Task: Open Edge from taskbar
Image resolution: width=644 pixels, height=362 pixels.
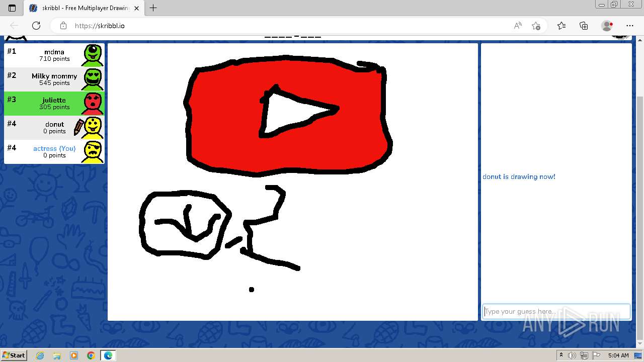Action: tap(108, 355)
